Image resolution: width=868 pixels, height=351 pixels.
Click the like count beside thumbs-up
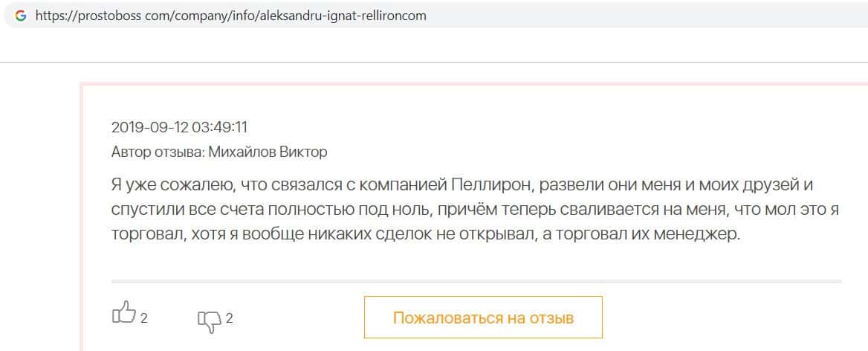144,318
